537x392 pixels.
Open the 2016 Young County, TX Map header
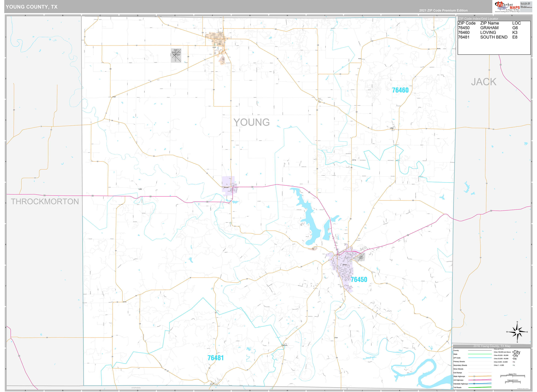pyautogui.click(x=492, y=346)
